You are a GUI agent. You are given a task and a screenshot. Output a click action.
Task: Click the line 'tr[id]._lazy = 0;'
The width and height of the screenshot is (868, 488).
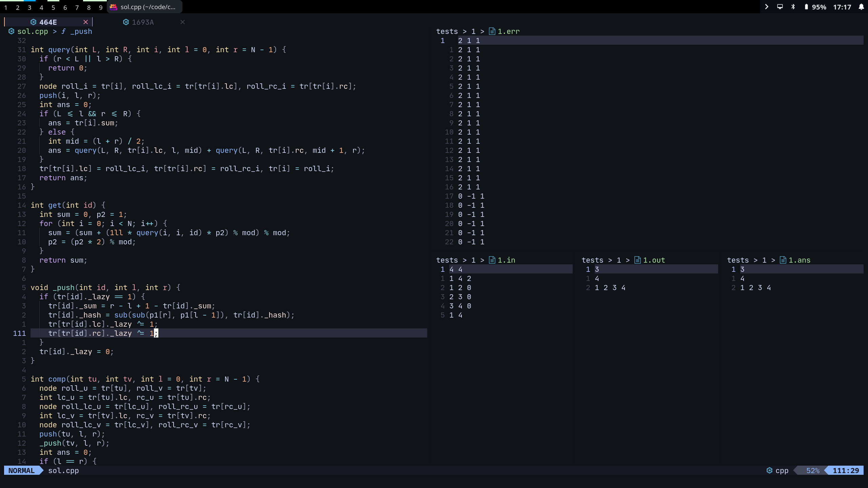click(x=77, y=351)
